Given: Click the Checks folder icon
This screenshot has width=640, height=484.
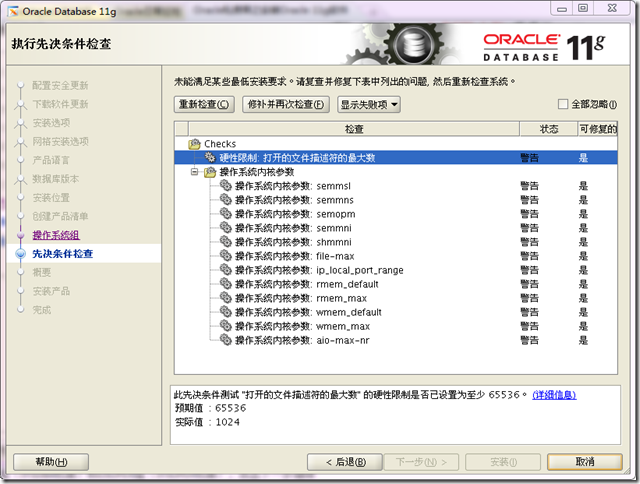Looking at the screenshot, I should (194, 144).
